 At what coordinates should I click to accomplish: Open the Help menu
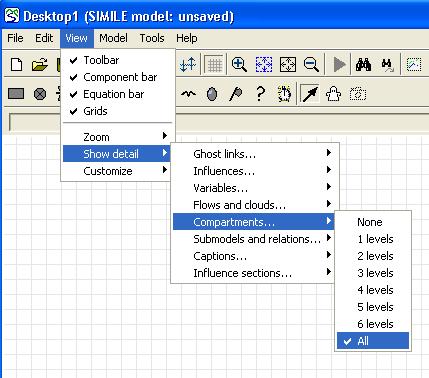(187, 38)
